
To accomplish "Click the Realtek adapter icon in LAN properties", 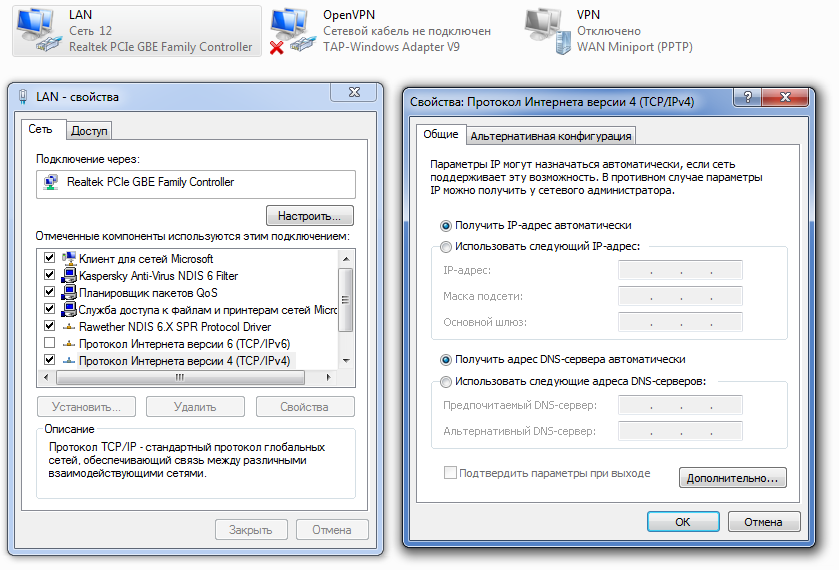I will [x=51, y=183].
